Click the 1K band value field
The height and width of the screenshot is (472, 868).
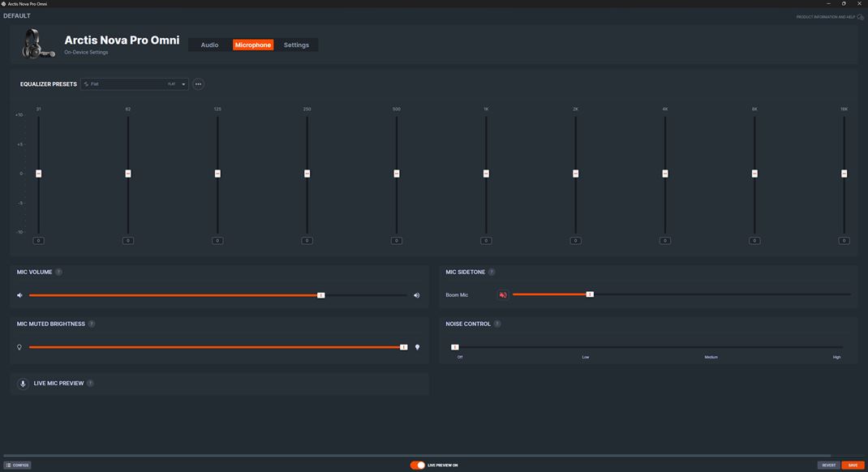point(486,241)
